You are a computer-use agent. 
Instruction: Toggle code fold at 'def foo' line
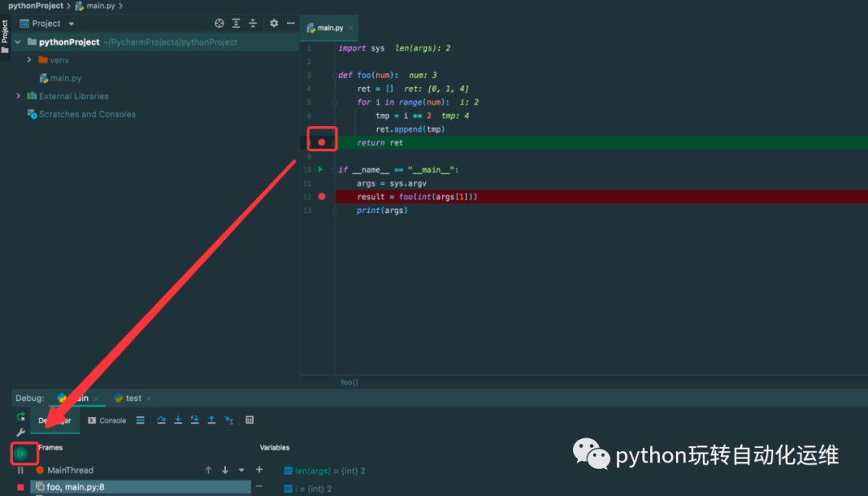click(334, 76)
